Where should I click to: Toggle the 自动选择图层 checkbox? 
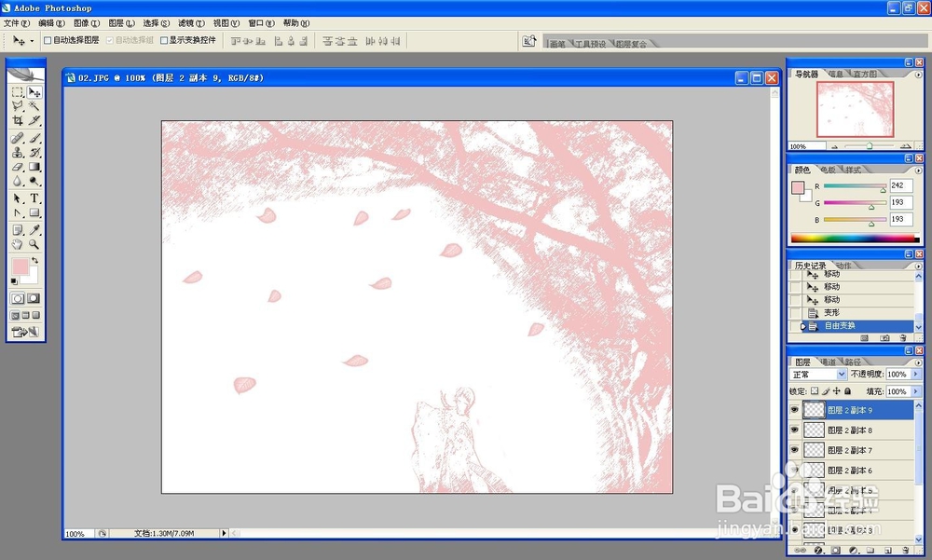(48, 40)
